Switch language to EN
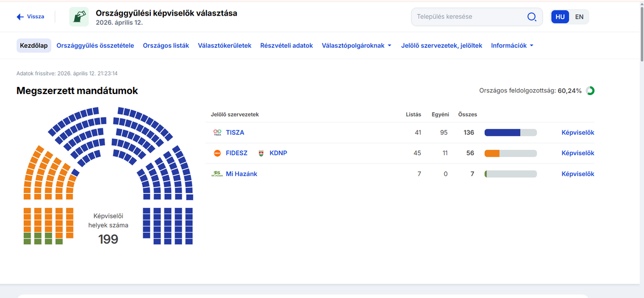Image resolution: width=644 pixels, height=298 pixels. click(x=579, y=17)
